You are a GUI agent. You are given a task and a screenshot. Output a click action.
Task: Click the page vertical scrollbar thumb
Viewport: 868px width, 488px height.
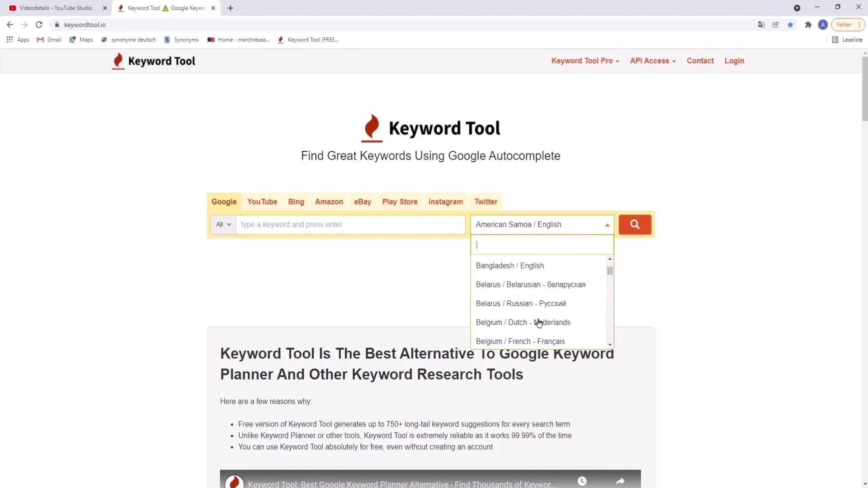click(x=864, y=89)
